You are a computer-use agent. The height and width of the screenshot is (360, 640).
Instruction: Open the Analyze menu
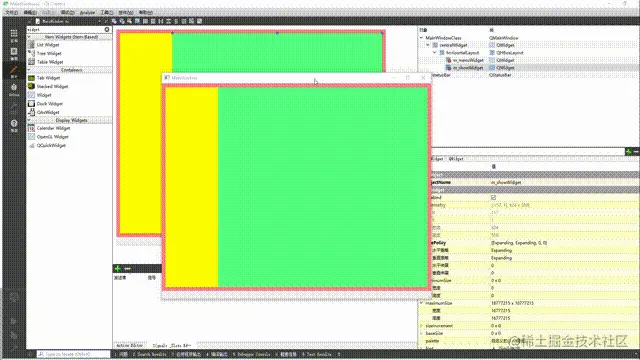[87, 13]
